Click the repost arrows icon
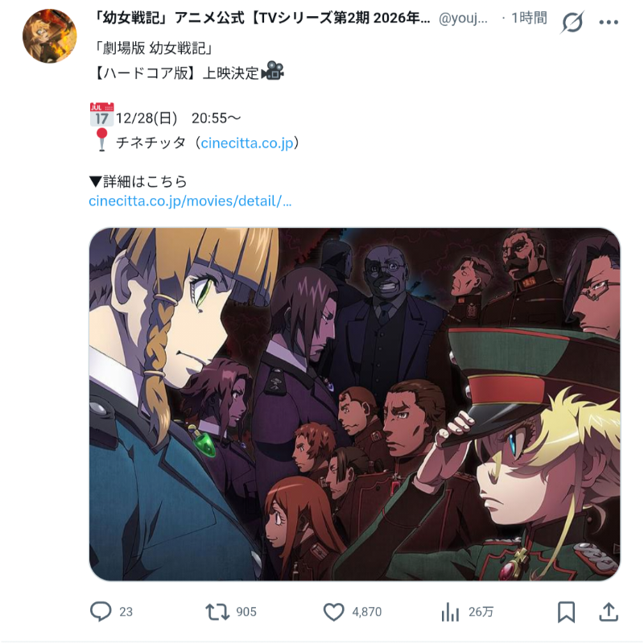Viewport: 644px width, 644px height. pyautogui.click(x=217, y=612)
